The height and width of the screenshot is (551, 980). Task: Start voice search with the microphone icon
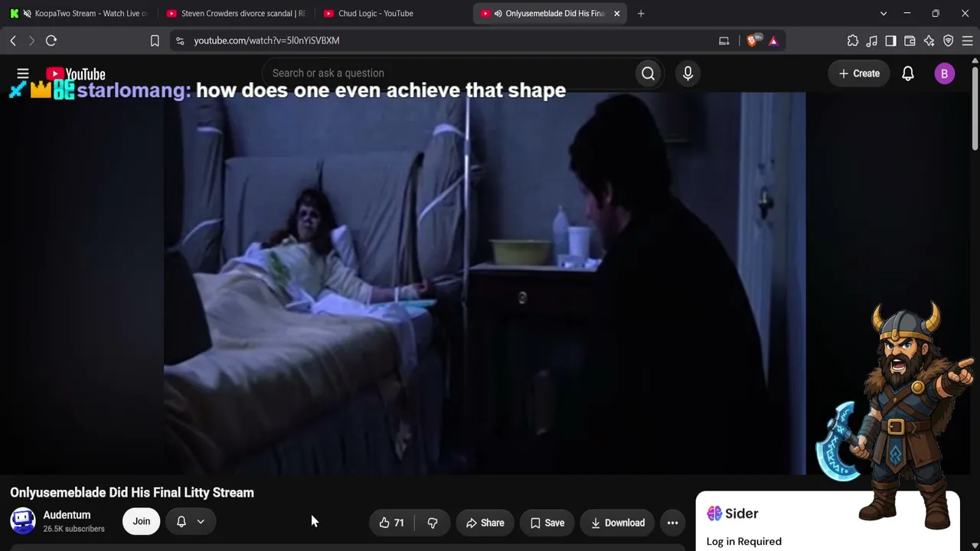coord(688,73)
